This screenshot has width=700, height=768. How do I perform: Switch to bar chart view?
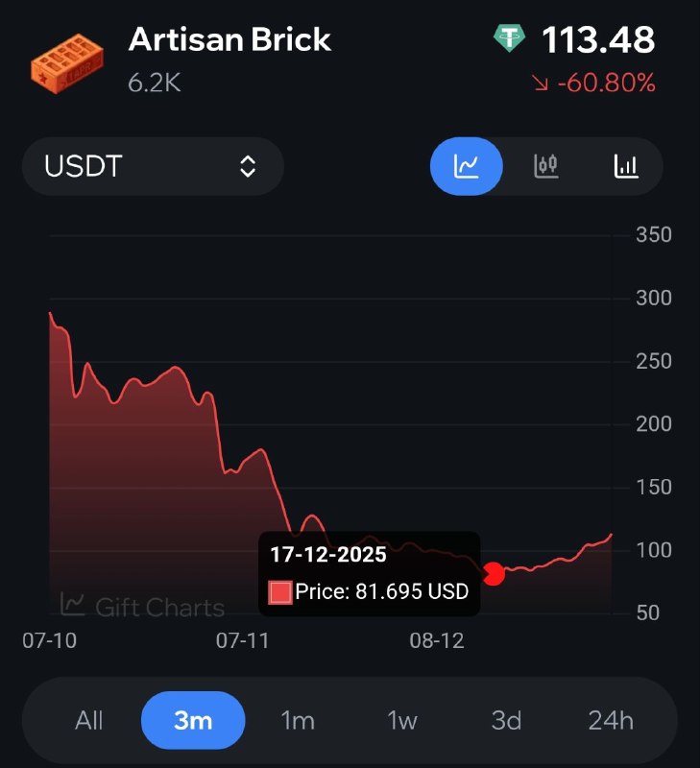tap(626, 166)
